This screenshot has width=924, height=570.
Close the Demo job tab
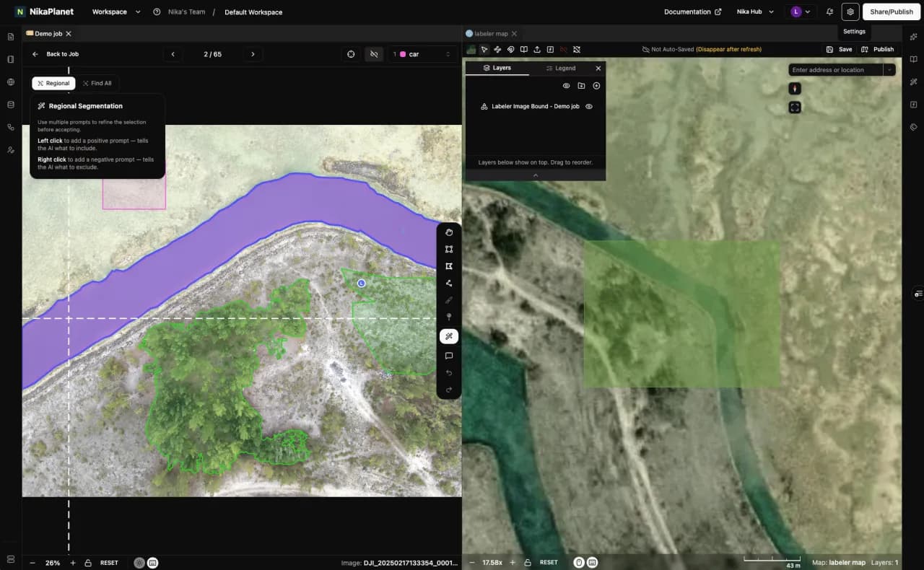pyautogui.click(x=69, y=34)
